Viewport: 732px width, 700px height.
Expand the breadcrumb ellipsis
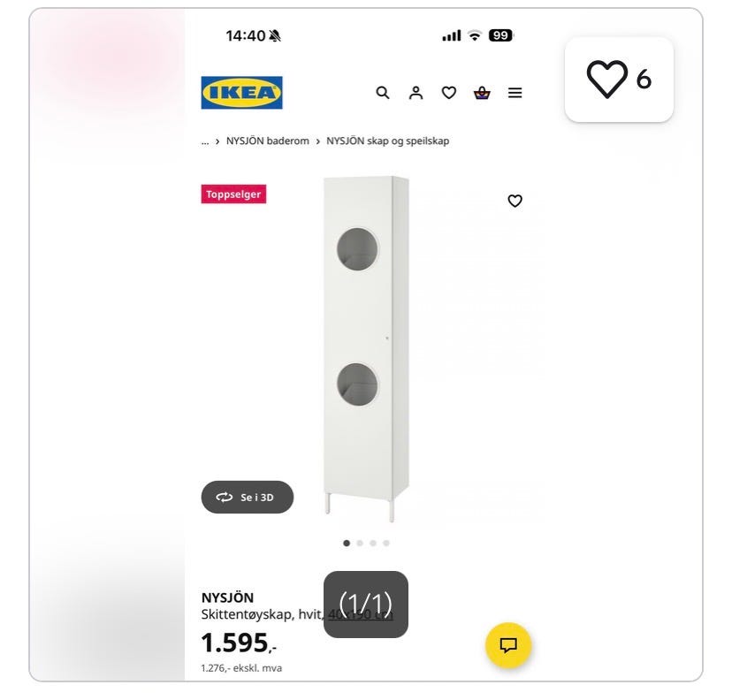[x=205, y=142]
